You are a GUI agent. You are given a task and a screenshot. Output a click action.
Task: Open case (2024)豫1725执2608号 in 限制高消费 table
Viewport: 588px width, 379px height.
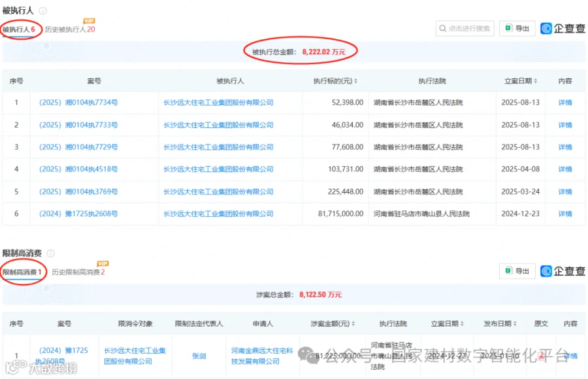[x=62, y=356]
